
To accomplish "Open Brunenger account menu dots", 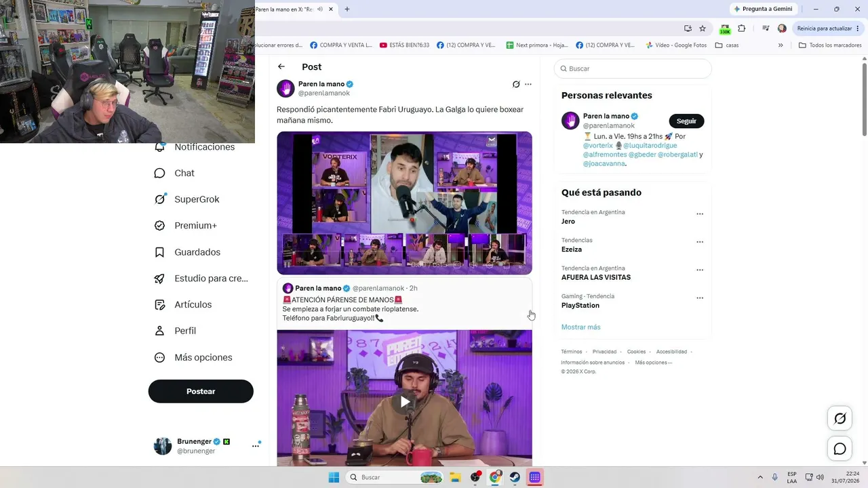I will point(256,446).
